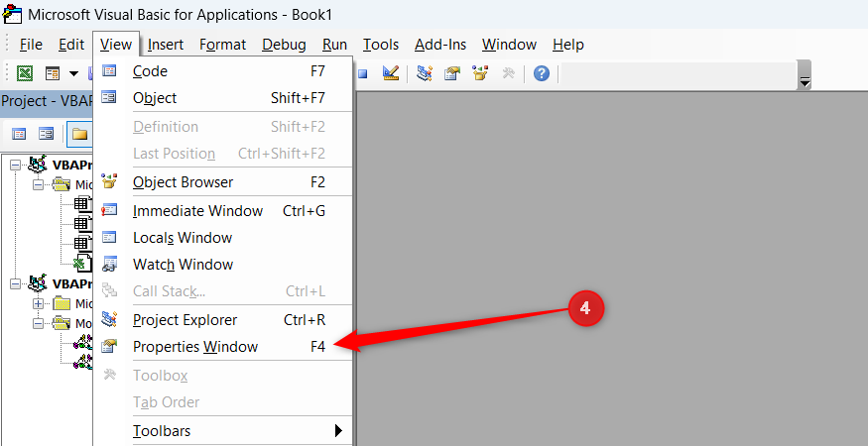Choose Properties Window in the View menu
868x446 pixels.
[223, 347]
